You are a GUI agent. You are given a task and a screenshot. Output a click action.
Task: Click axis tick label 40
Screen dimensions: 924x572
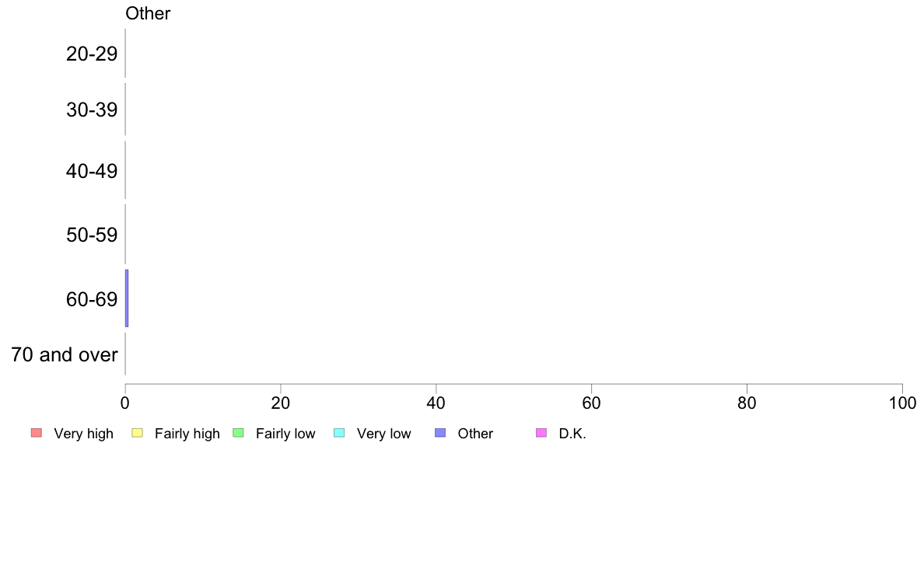coord(436,403)
